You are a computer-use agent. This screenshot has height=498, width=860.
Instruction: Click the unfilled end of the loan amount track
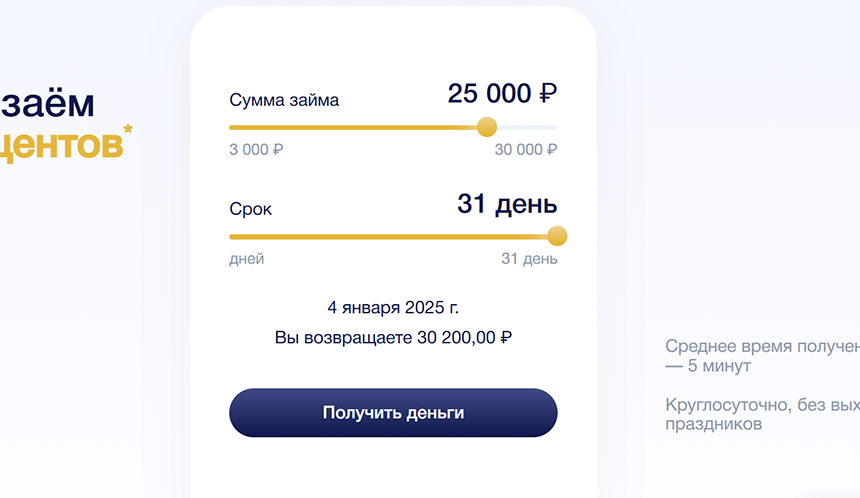click(530, 128)
